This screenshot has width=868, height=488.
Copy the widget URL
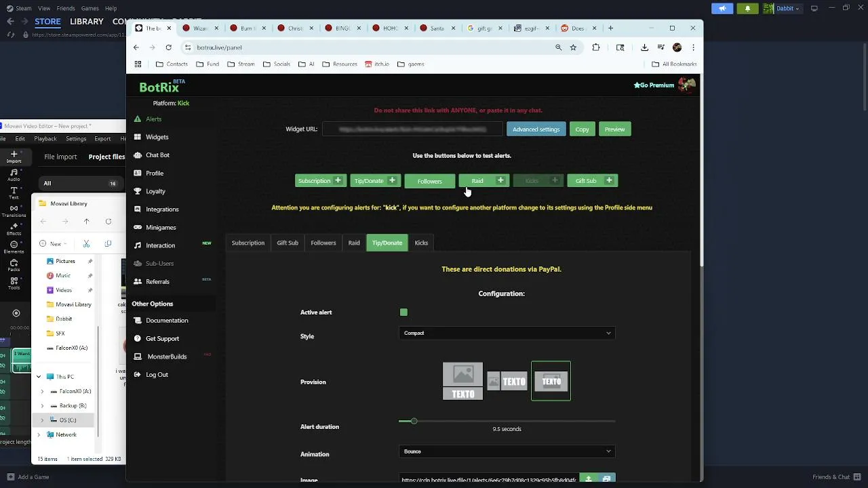582,129
